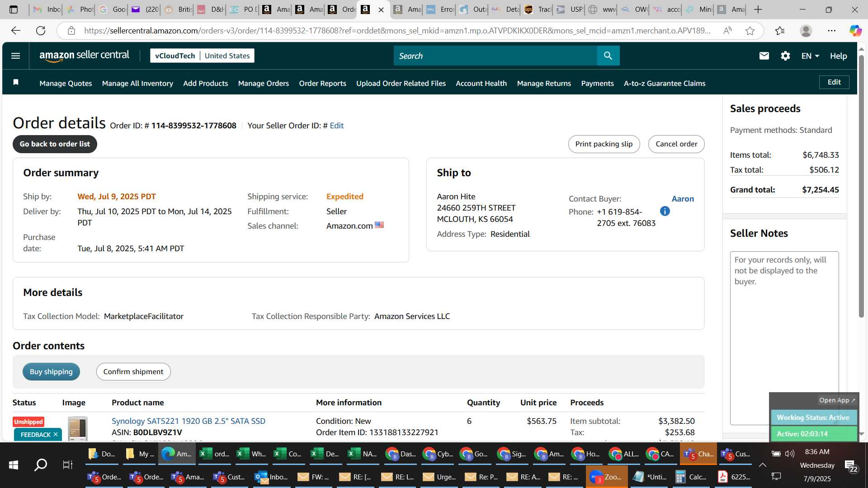Switch to the Inbox Gmail browser tab
The image size is (868, 488).
[47, 9]
